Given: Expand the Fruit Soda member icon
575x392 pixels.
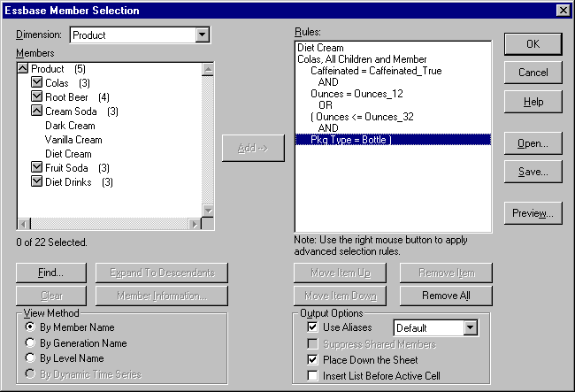Looking at the screenshot, I should tap(37, 167).
